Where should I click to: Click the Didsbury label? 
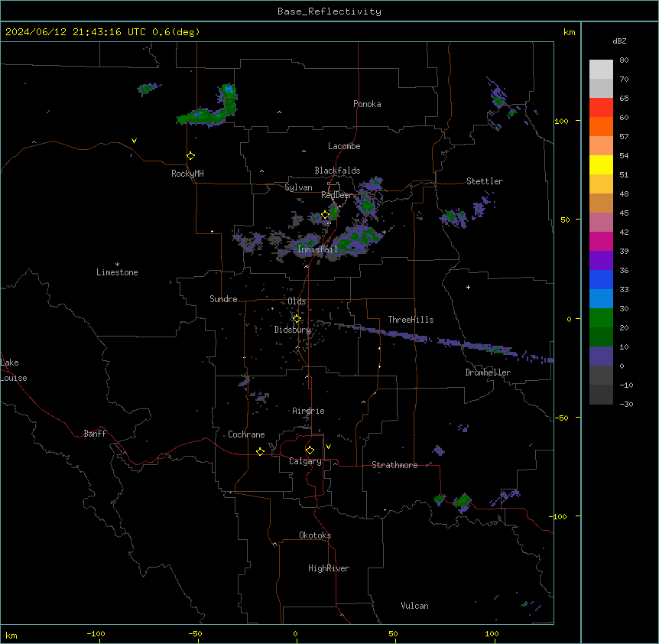point(292,330)
